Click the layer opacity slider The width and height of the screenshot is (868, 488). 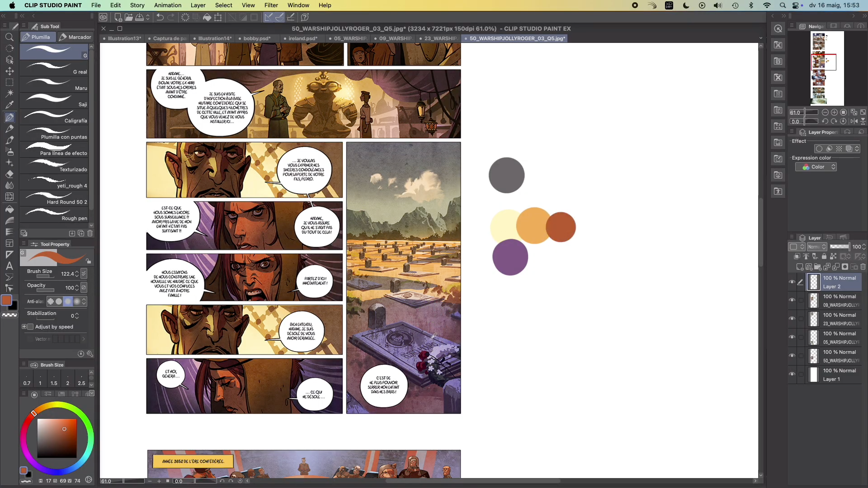click(840, 247)
